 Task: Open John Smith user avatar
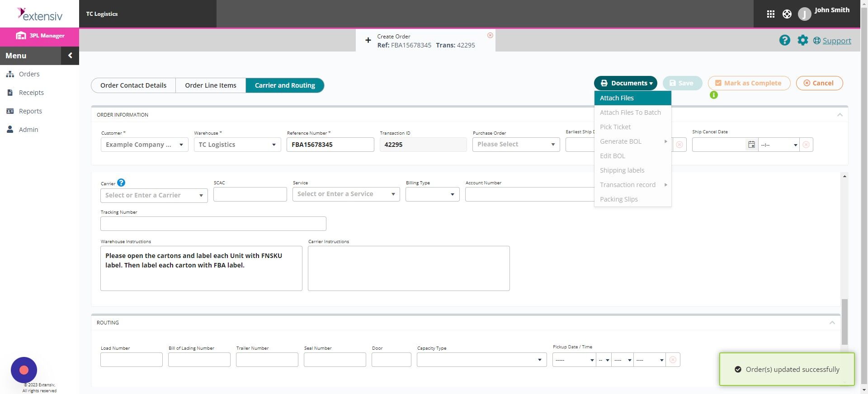pyautogui.click(x=804, y=14)
